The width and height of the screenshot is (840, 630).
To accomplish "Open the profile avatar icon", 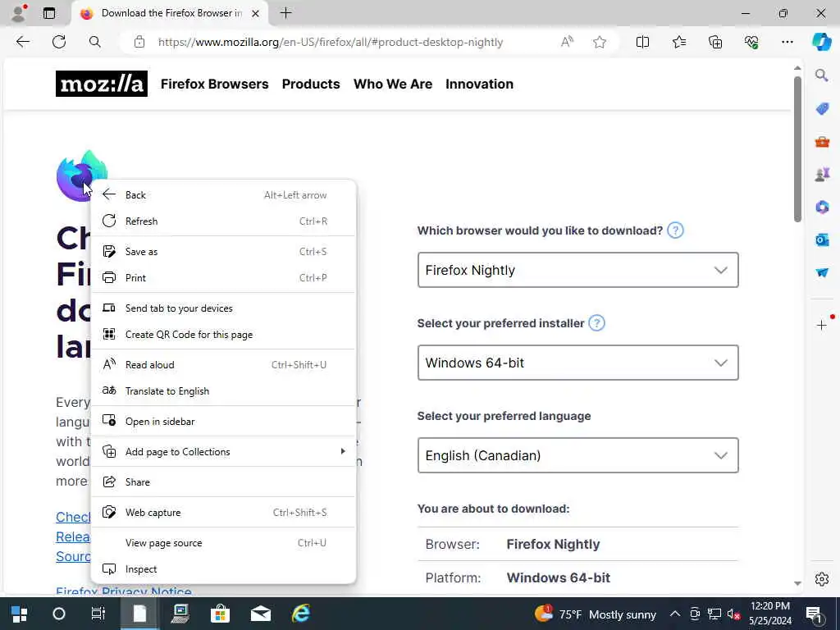I will 19,13.
